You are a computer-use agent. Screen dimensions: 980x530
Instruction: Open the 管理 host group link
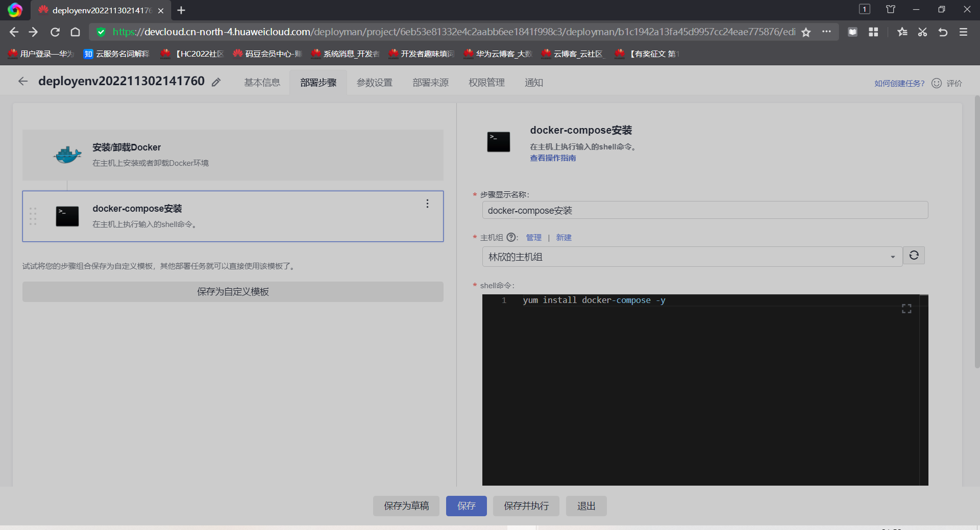tap(534, 238)
